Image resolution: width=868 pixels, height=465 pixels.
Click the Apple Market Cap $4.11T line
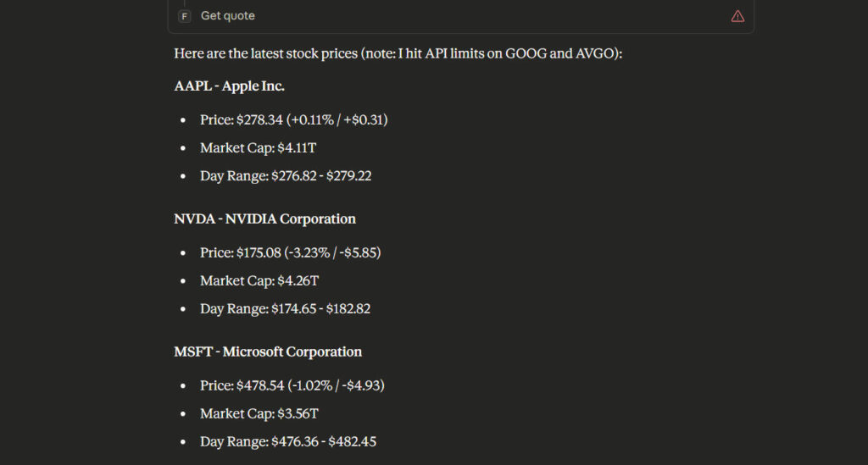coord(259,148)
